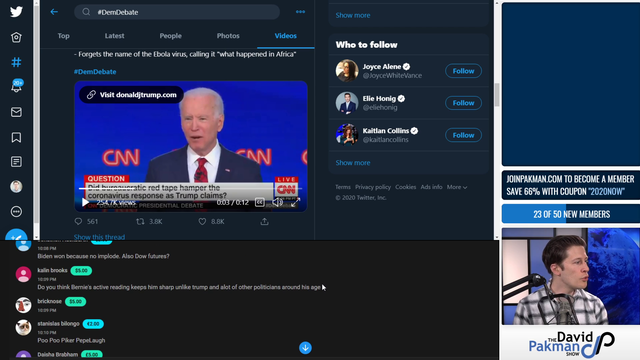The image size is (640, 360).
Task: Expand the More dropdown in footer links
Action: coord(457,187)
